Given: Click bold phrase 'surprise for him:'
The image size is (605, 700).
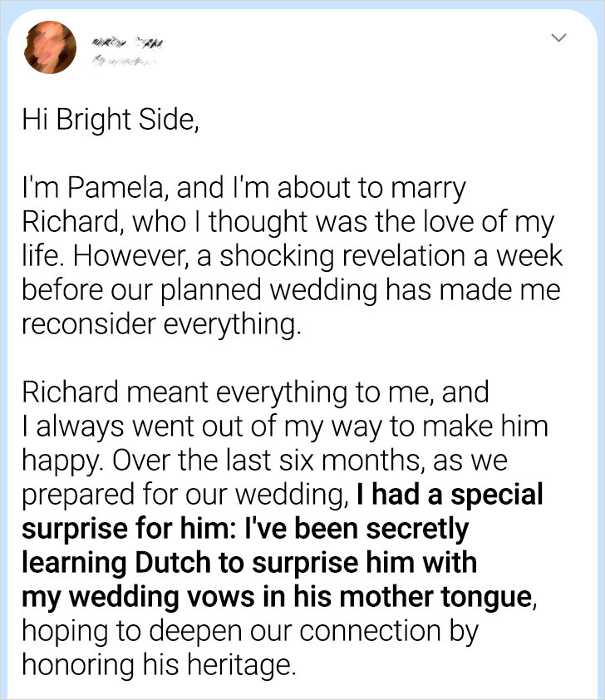Looking at the screenshot, I should coord(130,529).
